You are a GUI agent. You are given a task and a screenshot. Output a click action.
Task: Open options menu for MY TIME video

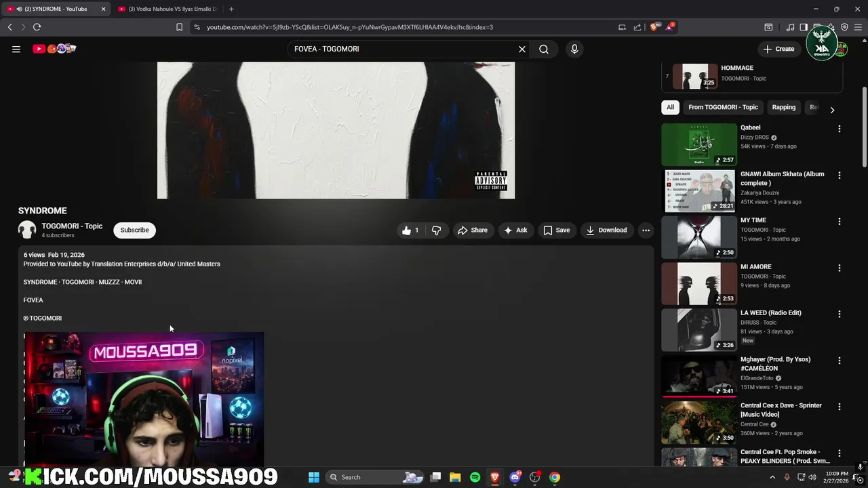839,222
